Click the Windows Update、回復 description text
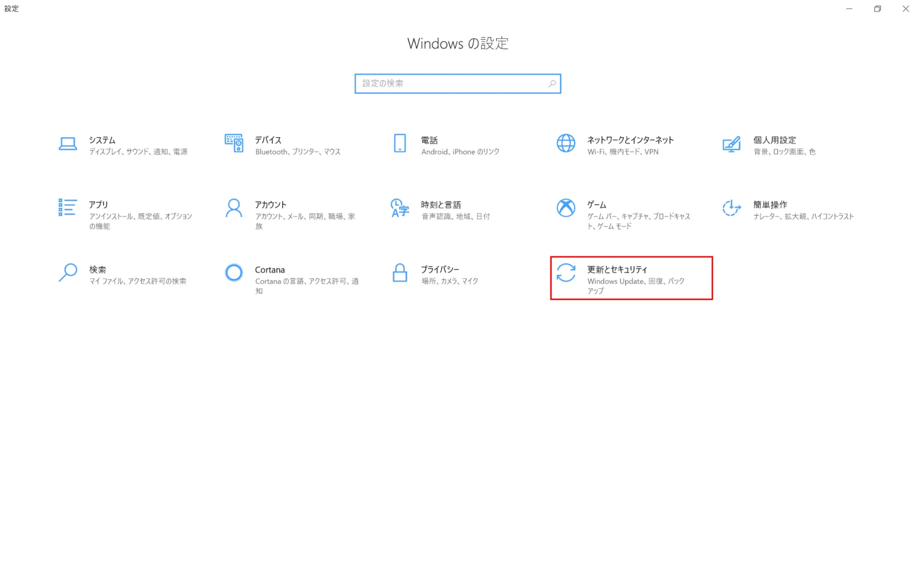 click(x=636, y=286)
